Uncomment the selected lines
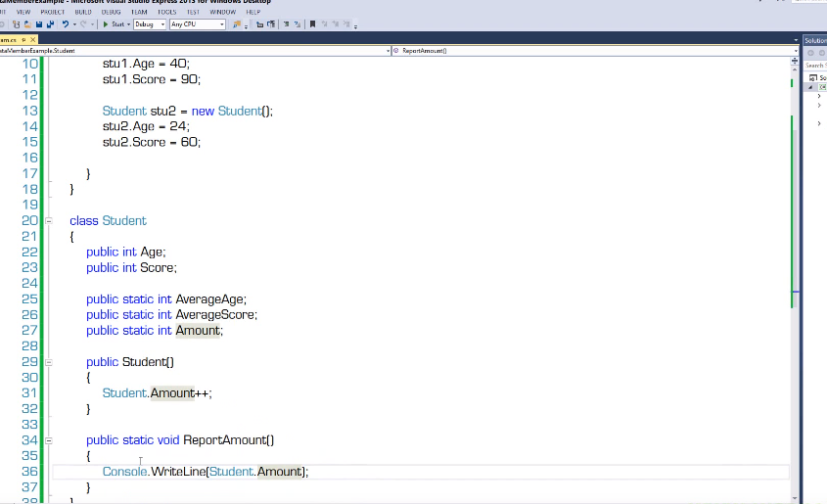 [298, 24]
